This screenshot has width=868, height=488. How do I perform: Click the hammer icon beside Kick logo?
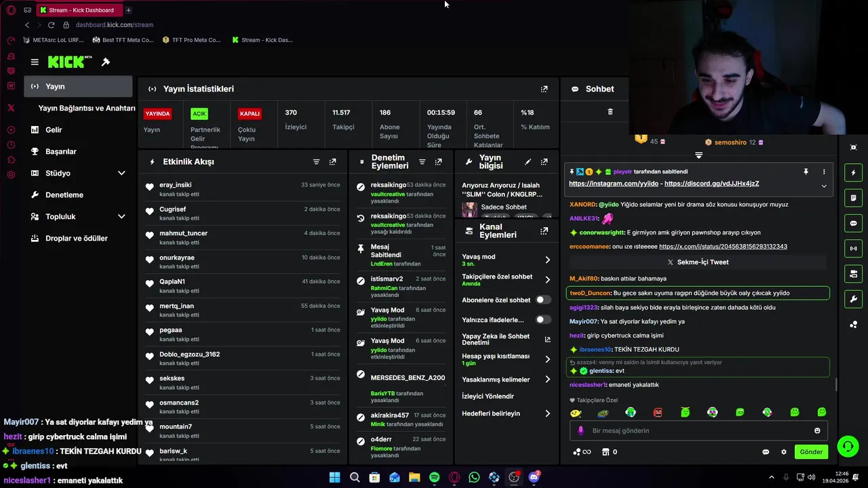tap(106, 62)
